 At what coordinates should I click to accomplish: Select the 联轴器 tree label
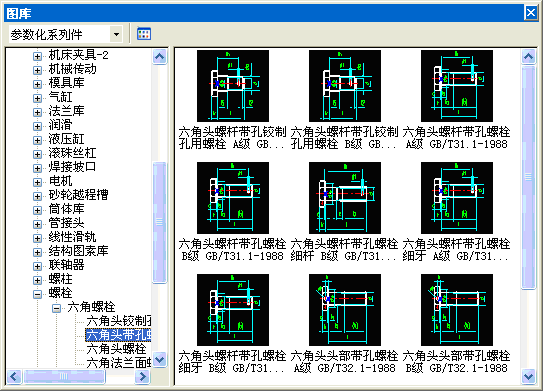[66, 265]
